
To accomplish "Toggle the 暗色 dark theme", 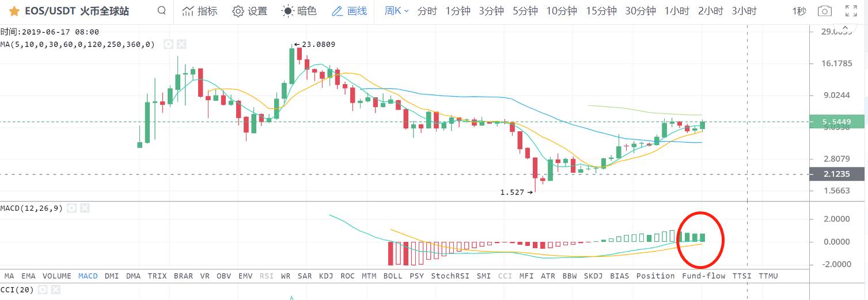I will (300, 11).
